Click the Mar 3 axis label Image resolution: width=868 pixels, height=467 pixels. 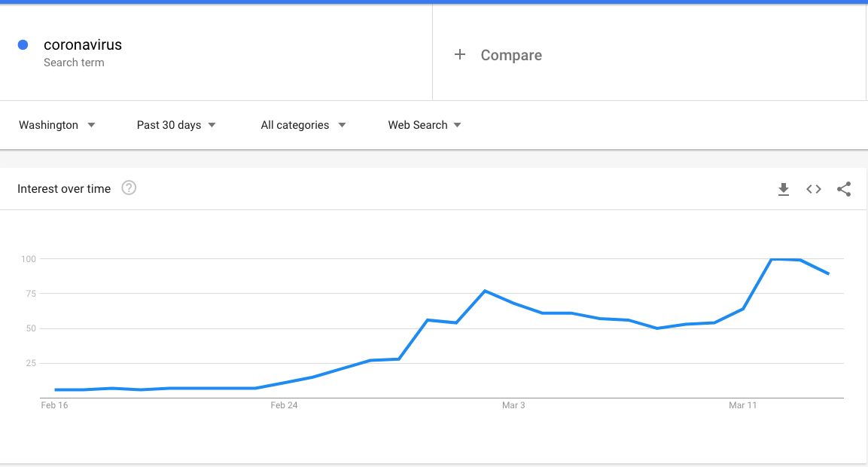coord(513,405)
